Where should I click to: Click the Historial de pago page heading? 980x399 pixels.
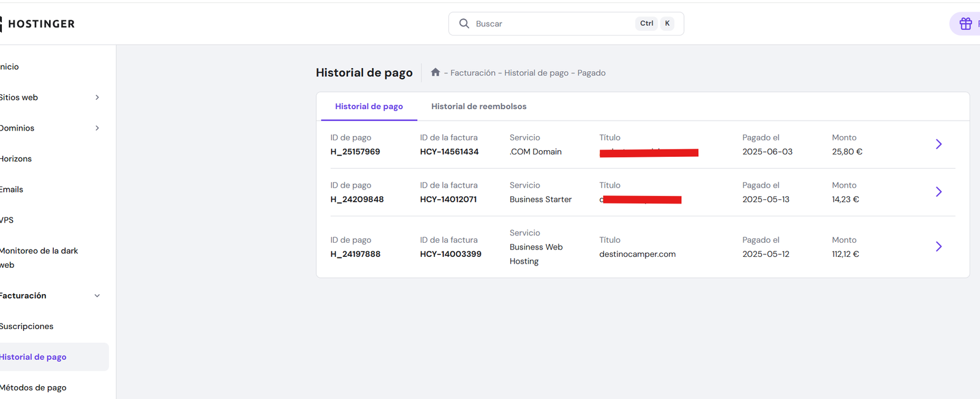tap(364, 73)
